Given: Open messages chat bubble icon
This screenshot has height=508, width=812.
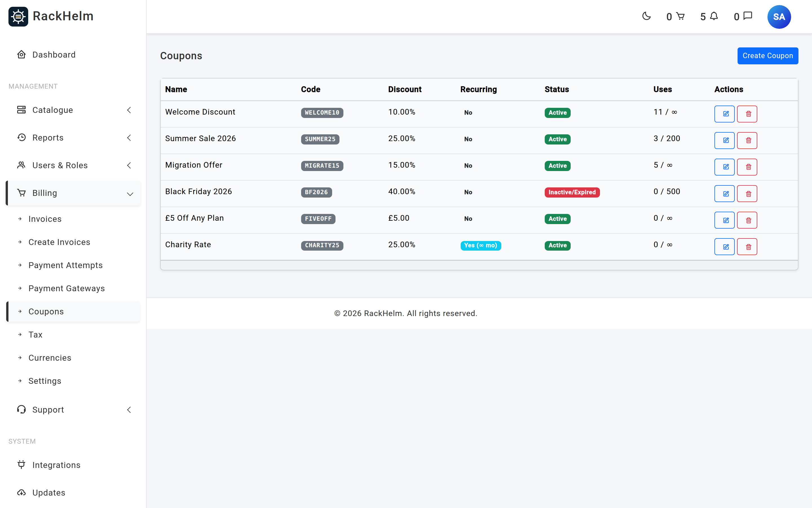Looking at the screenshot, I should tap(748, 16).
